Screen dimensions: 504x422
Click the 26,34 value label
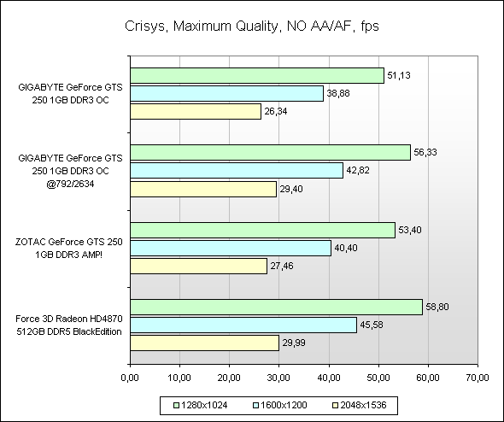[276, 112]
